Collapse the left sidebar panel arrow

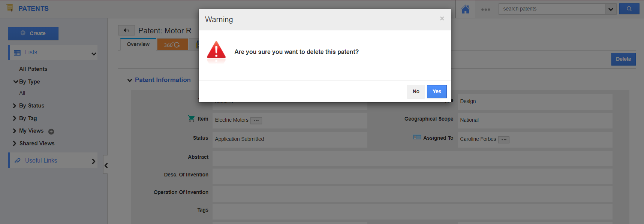tap(106, 165)
